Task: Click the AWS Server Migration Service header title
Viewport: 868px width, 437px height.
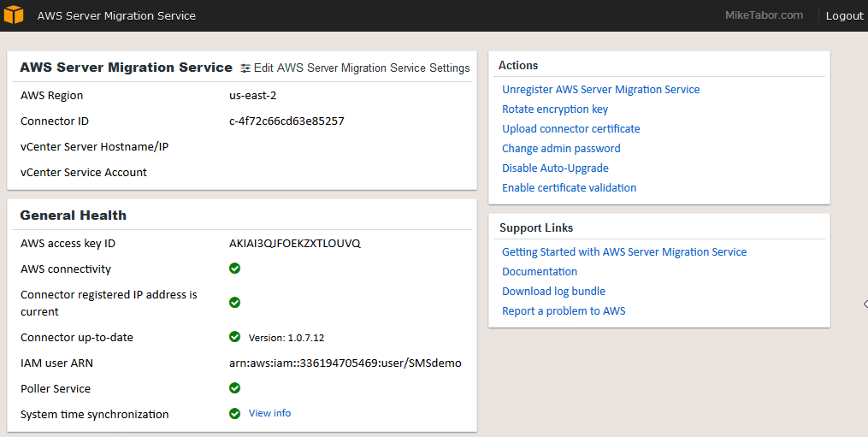Action: 116,15
